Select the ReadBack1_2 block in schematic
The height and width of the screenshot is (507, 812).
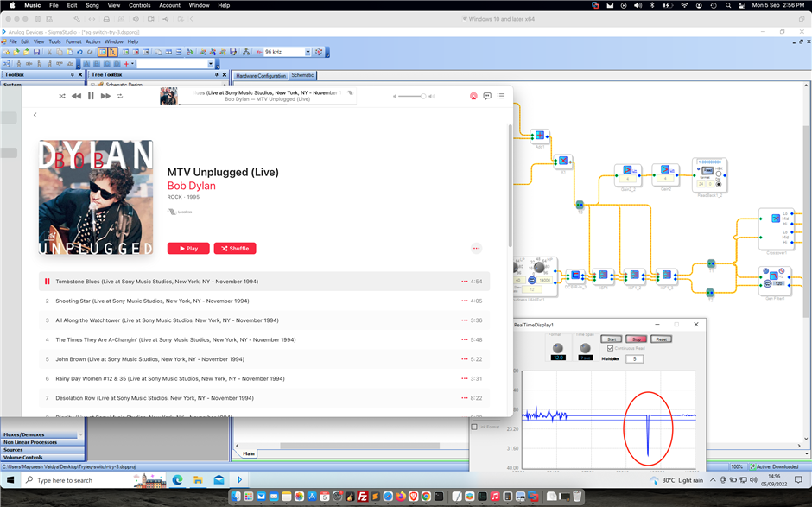pyautogui.click(x=709, y=175)
